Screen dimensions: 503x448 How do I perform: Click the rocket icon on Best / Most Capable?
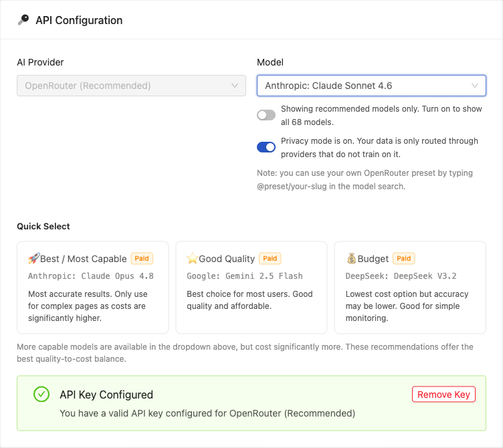pyautogui.click(x=33, y=259)
